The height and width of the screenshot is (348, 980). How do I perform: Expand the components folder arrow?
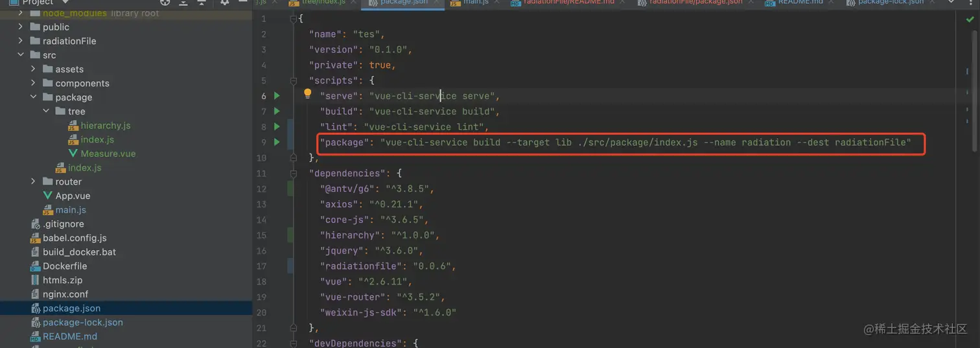pyautogui.click(x=33, y=83)
